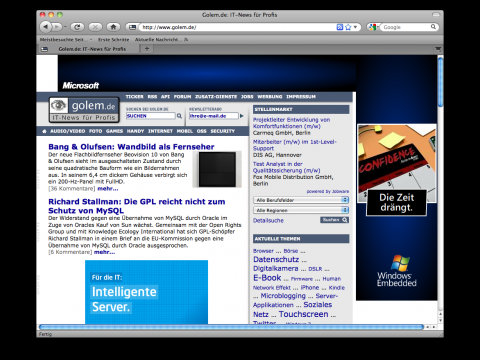Open WERBUNG in top navigation
Image resolution: width=480 pixels, height=360 pixels.
click(270, 97)
